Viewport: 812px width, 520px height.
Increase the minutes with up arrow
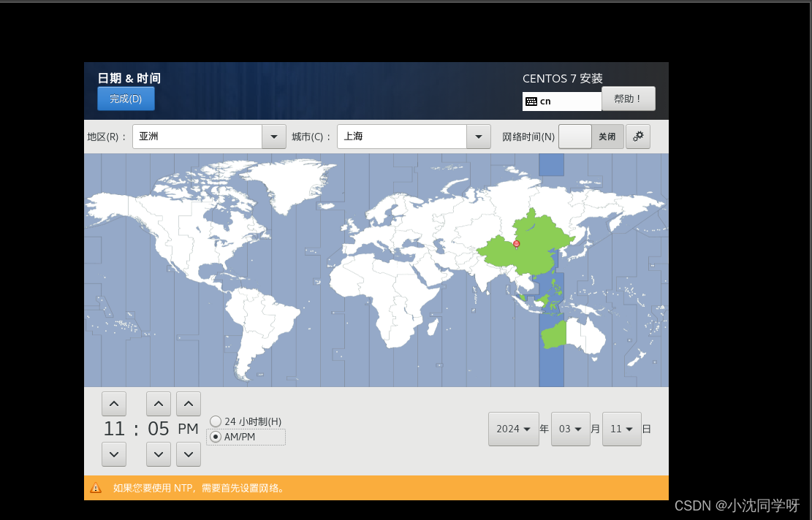click(x=159, y=404)
